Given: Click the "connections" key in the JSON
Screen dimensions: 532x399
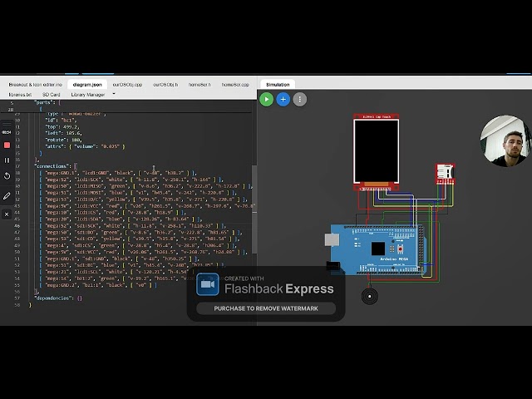Looking at the screenshot, I should tap(52, 166).
